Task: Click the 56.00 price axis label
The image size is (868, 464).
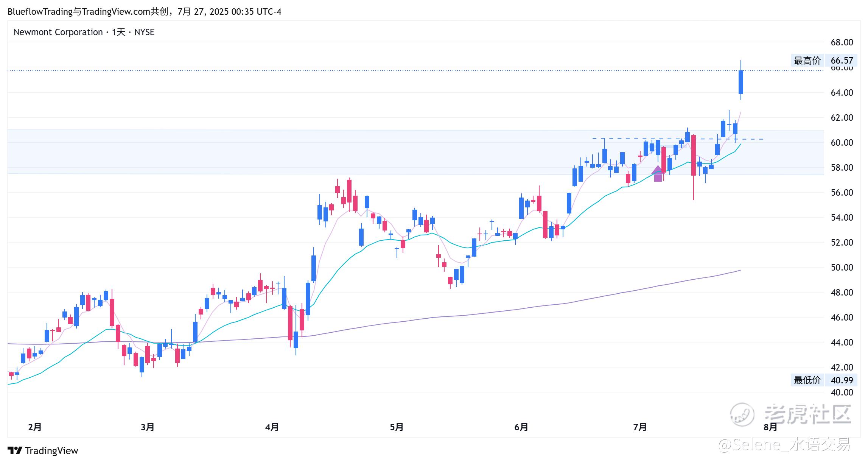Action: (842, 193)
